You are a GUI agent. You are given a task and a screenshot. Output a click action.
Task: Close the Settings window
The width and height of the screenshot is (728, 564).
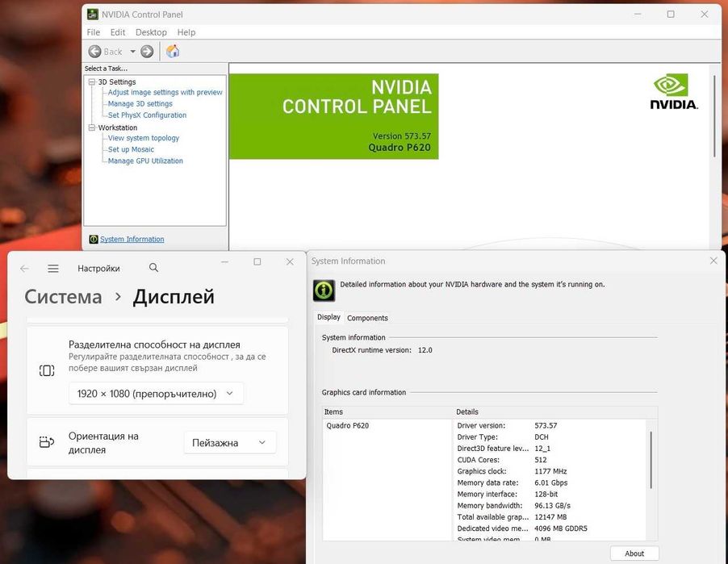click(290, 261)
